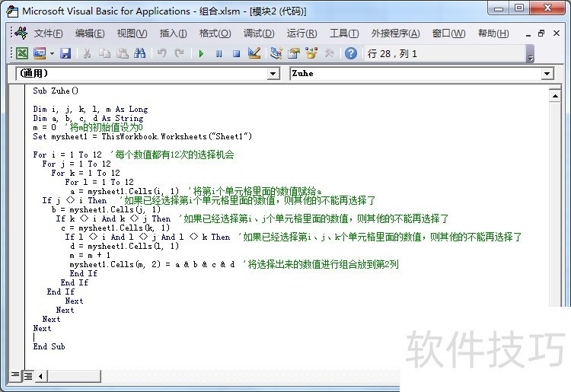Viewport: 571px width, 392px height.
Task: Restore the inner code window
Action: (x=541, y=33)
